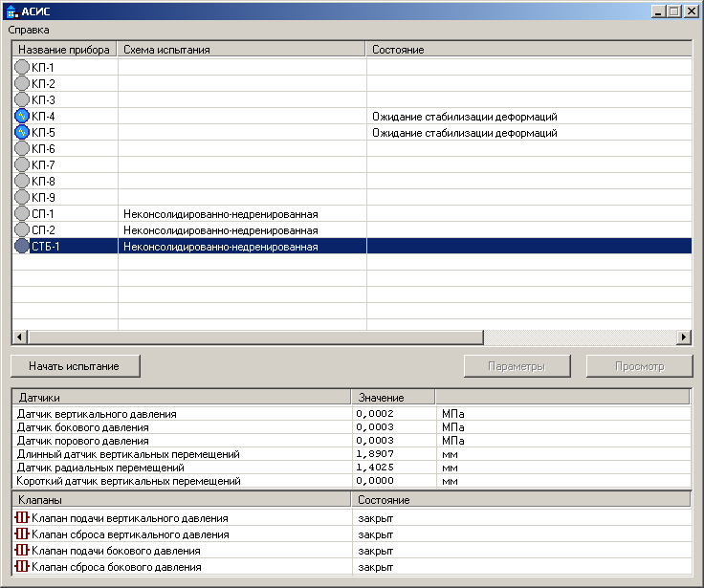Click 'Датчик вертикального давления' row
Image resolution: width=704 pixels, height=588 pixels.
coord(352,413)
